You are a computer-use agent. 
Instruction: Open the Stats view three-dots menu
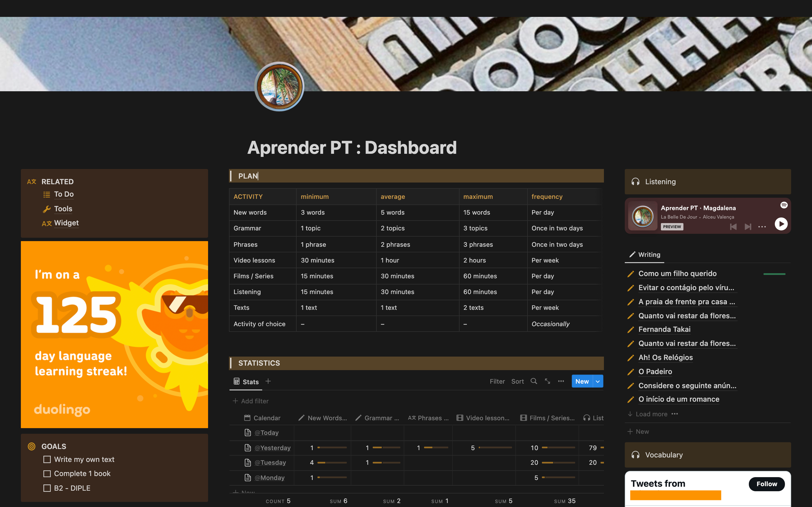click(561, 381)
